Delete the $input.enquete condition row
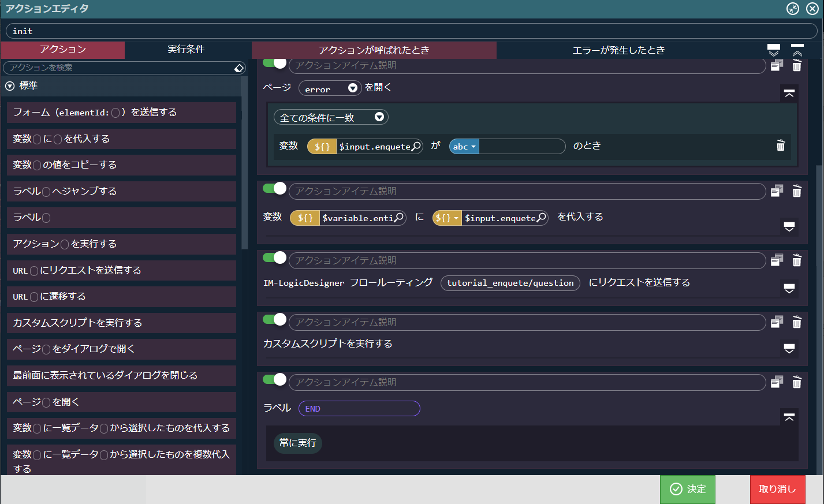824x504 pixels. tap(781, 145)
